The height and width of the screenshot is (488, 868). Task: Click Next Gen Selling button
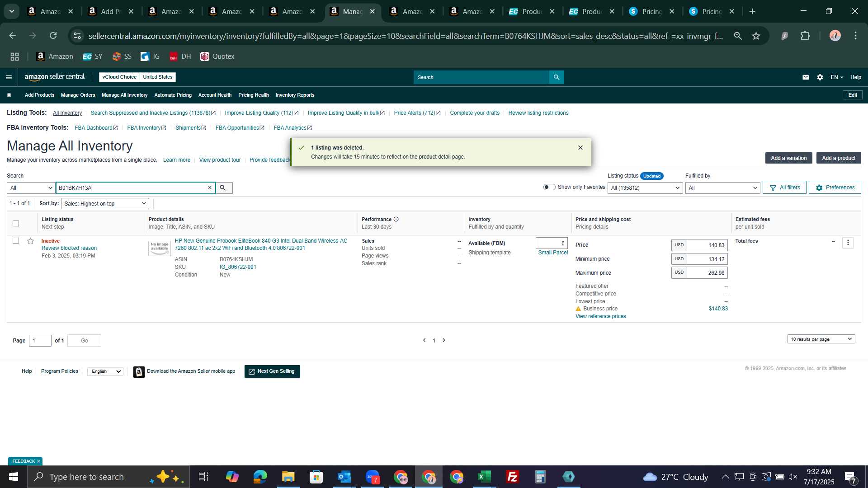point(272,371)
